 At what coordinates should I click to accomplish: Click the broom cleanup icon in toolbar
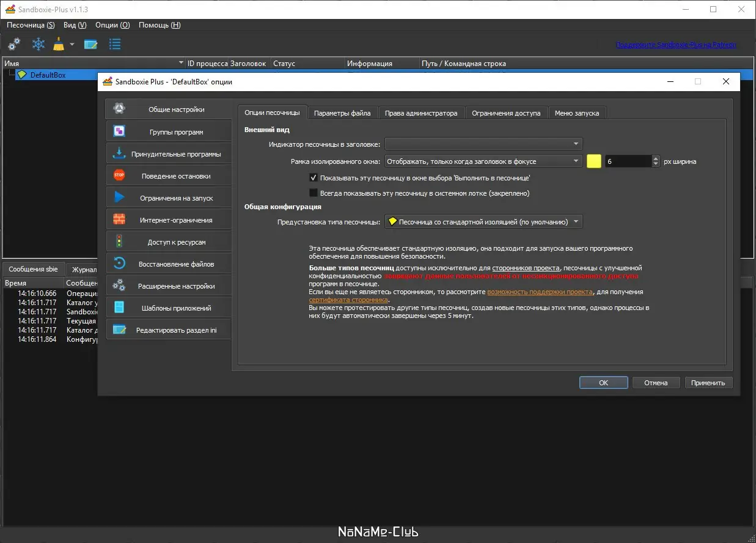59,44
